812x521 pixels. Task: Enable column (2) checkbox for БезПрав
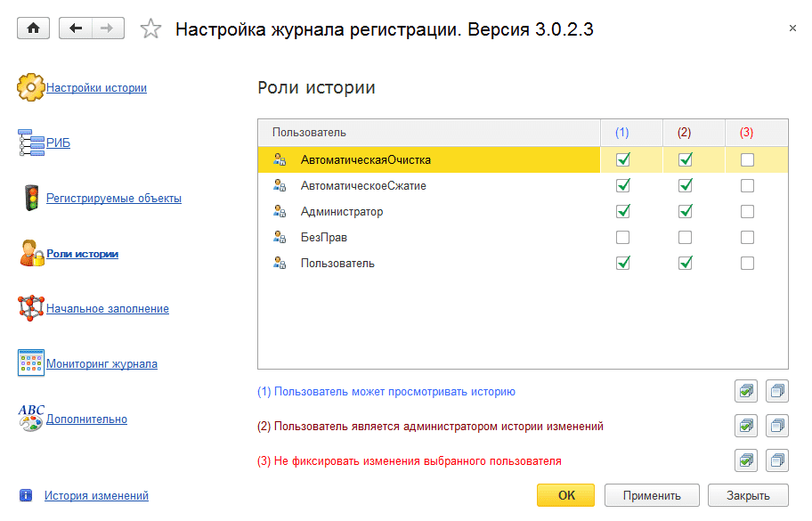685,238
